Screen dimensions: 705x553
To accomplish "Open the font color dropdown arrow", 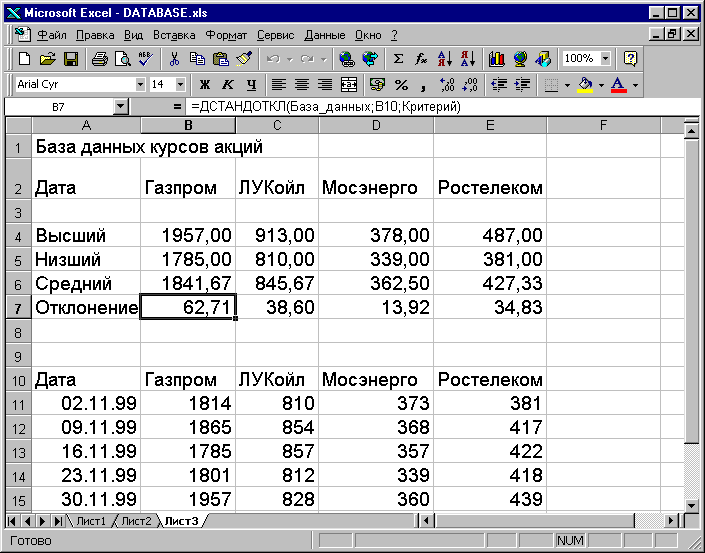I will point(635,85).
